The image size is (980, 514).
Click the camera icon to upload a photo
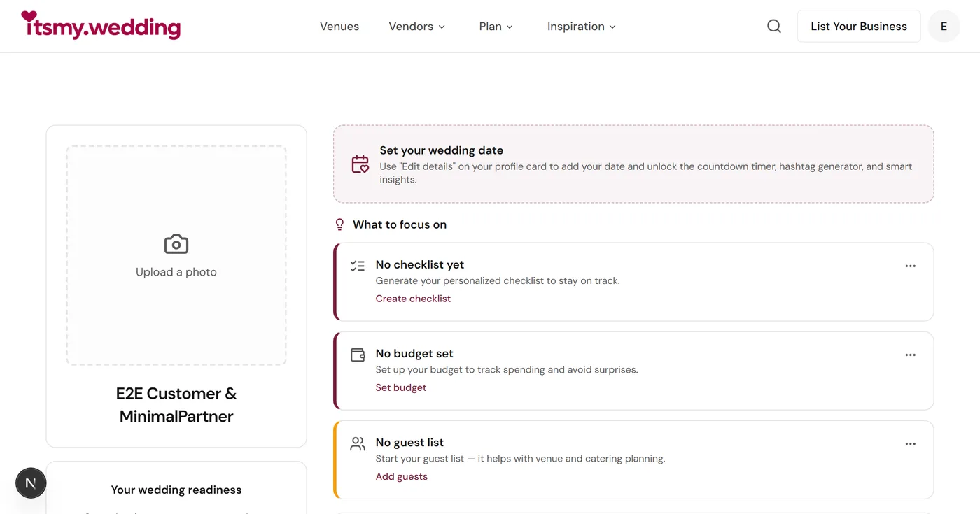click(x=176, y=243)
